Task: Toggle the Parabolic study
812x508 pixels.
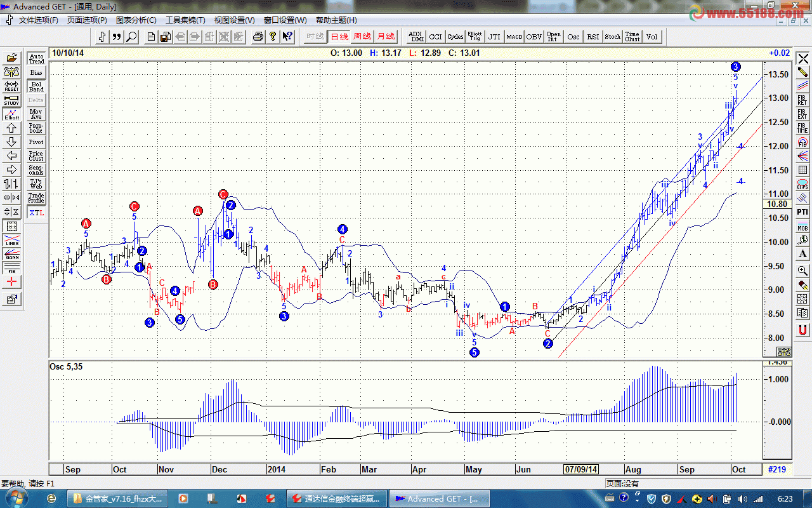Action: click(36, 128)
